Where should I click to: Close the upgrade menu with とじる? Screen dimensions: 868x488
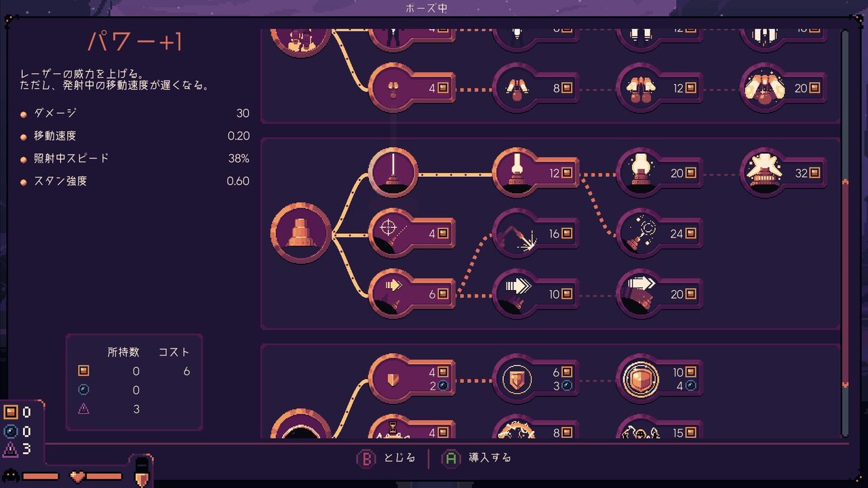[x=386, y=458]
